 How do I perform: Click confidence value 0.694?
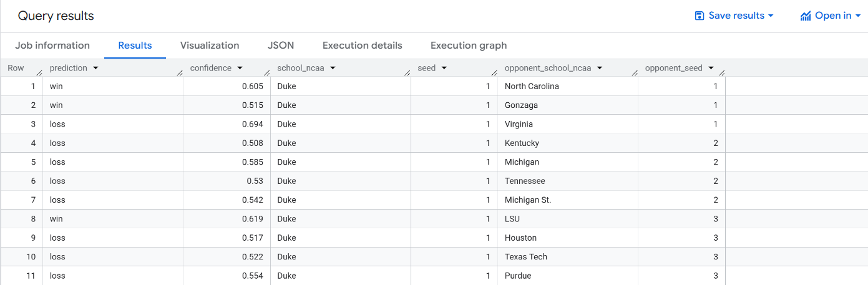coord(253,124)
